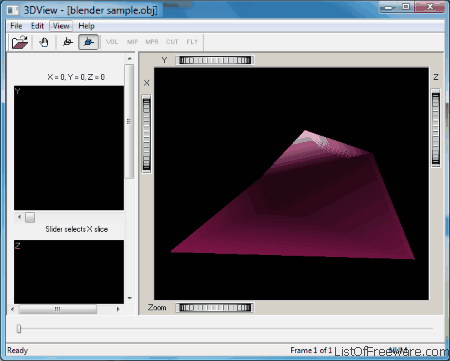Click the 3DView application icon in title bar
This screenshot has height=361, width=450.
[13, 10]
